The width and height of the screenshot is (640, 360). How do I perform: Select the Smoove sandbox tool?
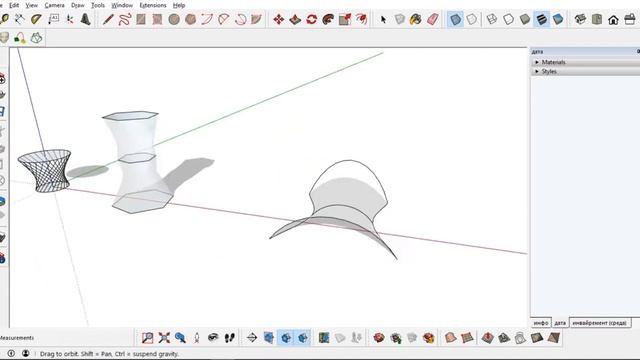[488, 338]
